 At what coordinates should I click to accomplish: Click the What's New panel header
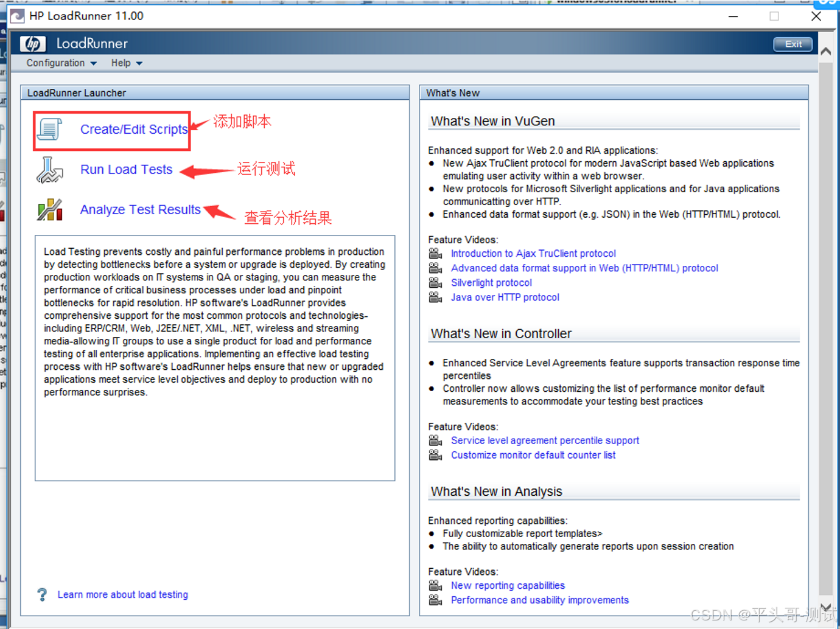614,92
